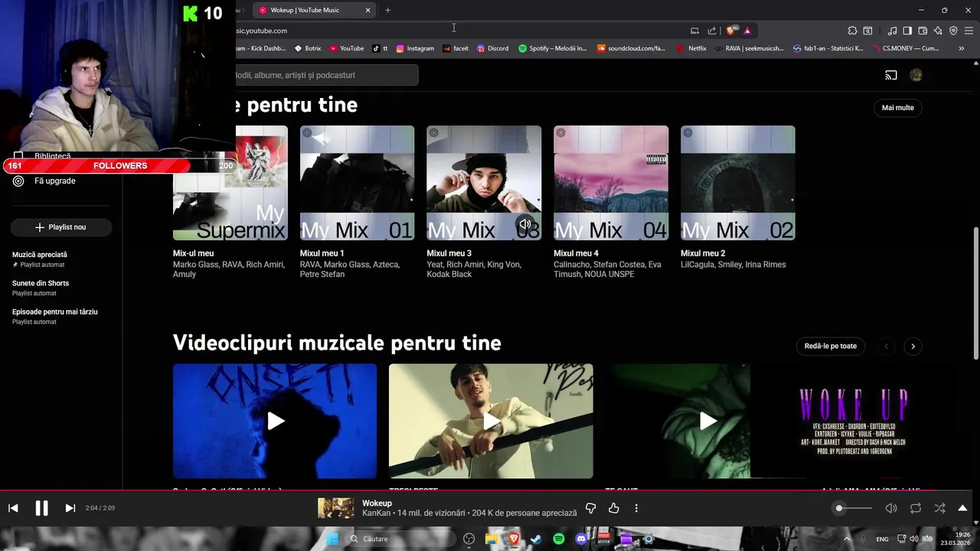This screenshot has height=551, width=980.
Task: Expand the now playing panel arrow
Action: pos(962,508)
